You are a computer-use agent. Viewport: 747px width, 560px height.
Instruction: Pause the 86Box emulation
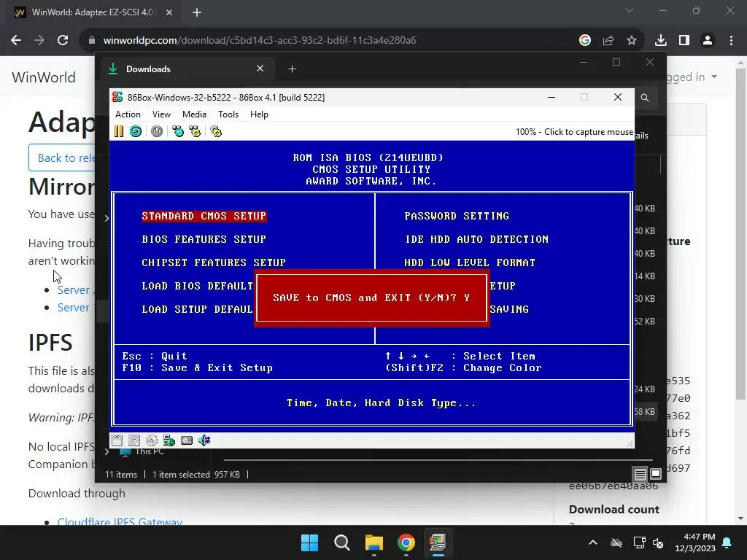coord(119,131)
